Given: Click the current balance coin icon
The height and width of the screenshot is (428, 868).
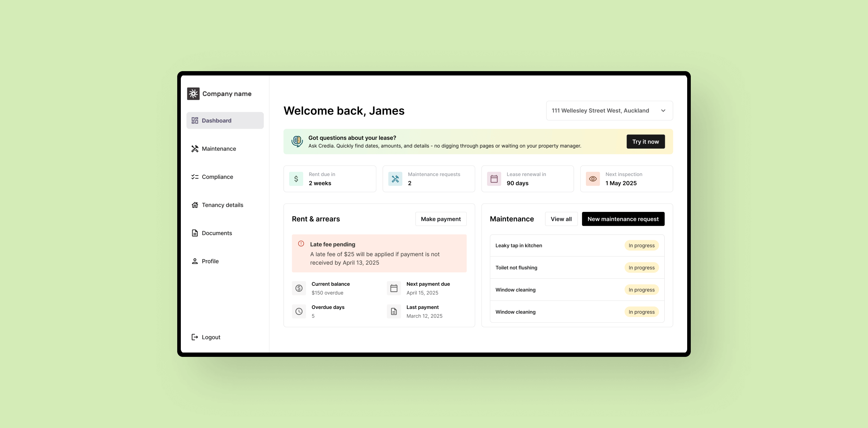Looking at the screenshot, I should point(299,288).
